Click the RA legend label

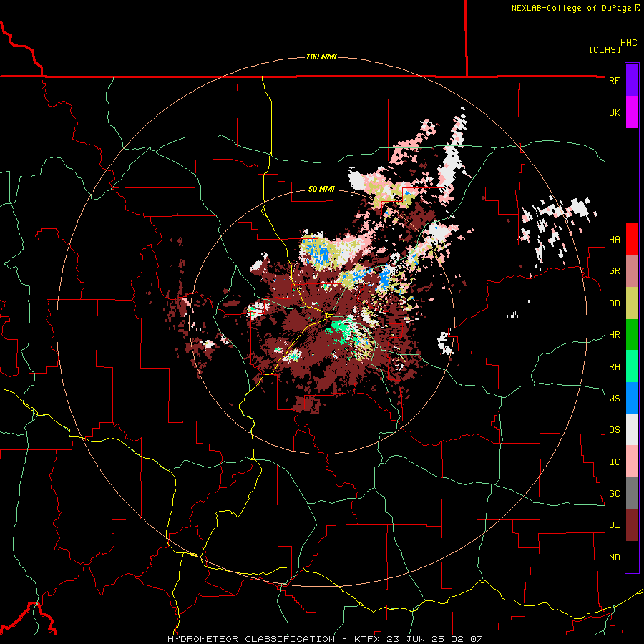pos(614,367)
